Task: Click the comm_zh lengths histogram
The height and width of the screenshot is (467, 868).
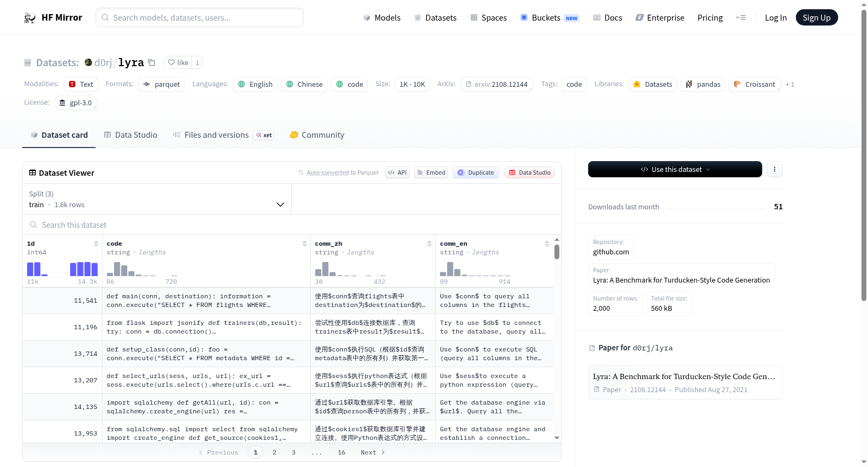Action: [x=350, y=269]
